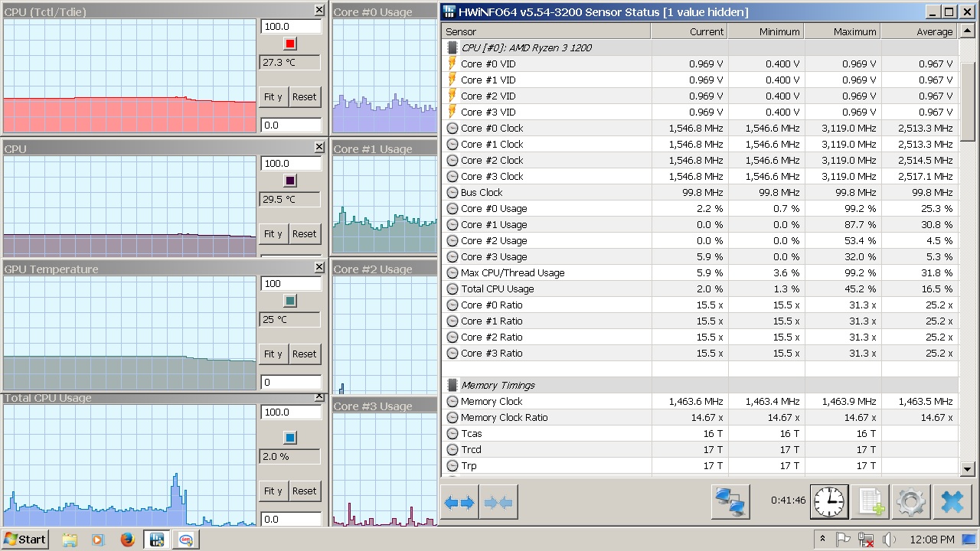The height and width of the screenshot is (551, 980).
Task: Click the round icon of Core #0 Clock
Action: 452,128
